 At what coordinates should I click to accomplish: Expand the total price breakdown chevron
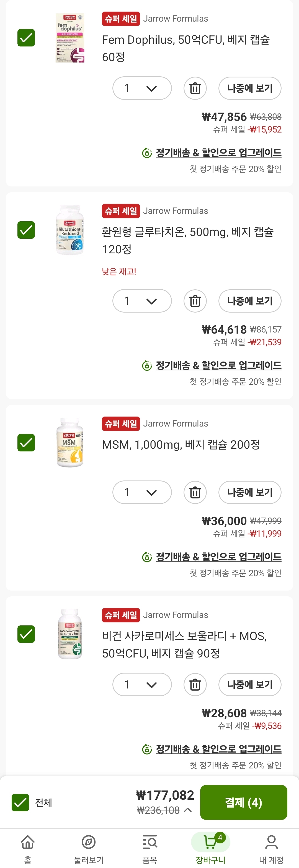tap(188, 810)
